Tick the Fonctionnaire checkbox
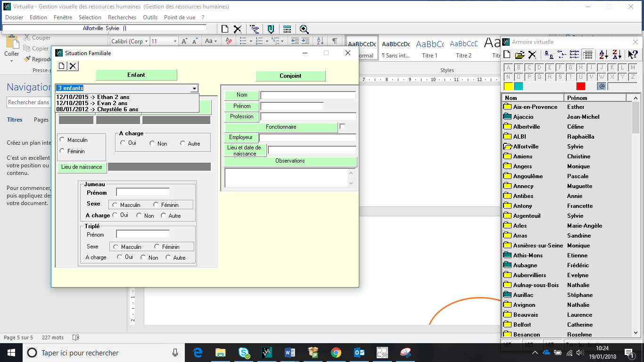Image resolution: width=644 pixels, height=362 pixels. (342, 127)
